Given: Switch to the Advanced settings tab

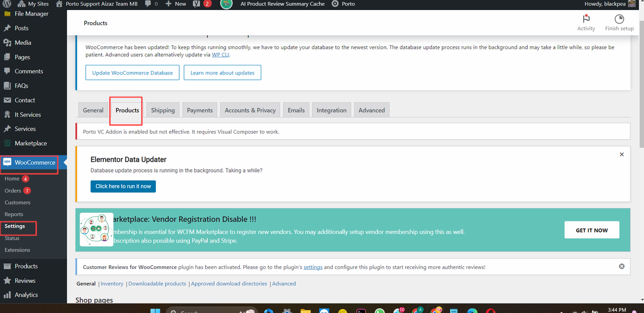Looking at the screenshot, I should (x=372, y=110).
